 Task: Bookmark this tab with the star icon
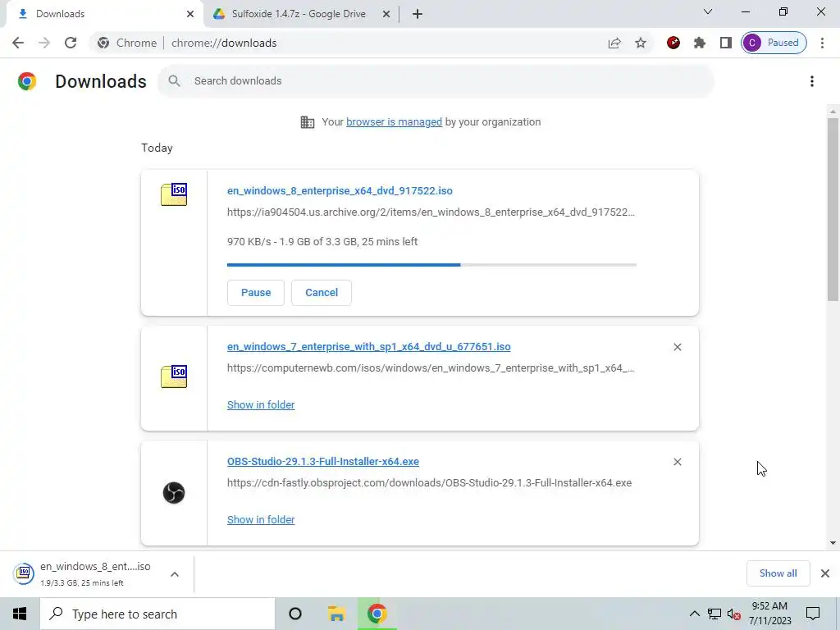[641, 43]
